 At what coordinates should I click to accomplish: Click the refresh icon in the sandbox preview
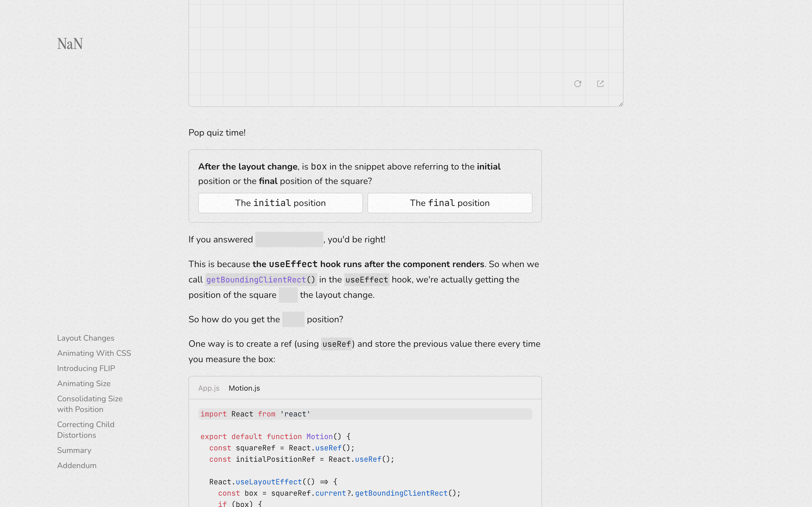coord(578,84)
